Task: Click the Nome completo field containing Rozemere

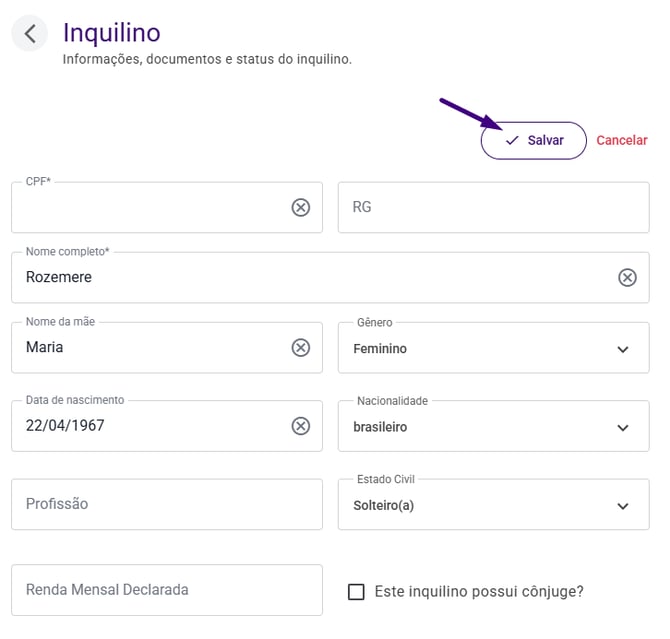Action: (x=300, y=277)
